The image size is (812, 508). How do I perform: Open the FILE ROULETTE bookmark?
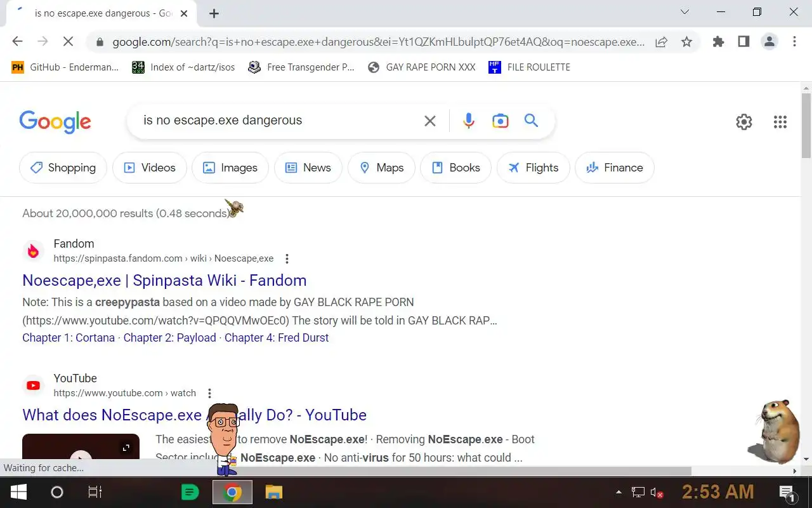(529, 67)
